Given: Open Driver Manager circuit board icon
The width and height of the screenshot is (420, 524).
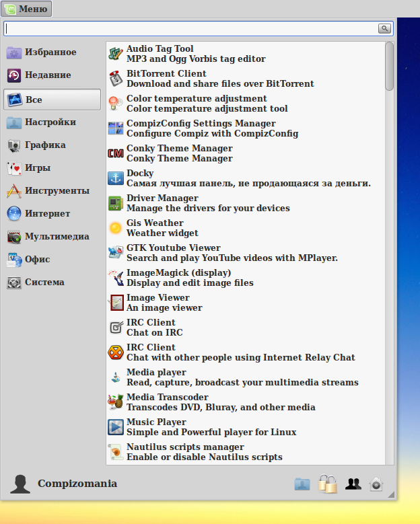Looking at the screenshot, I should coord(116,203).
